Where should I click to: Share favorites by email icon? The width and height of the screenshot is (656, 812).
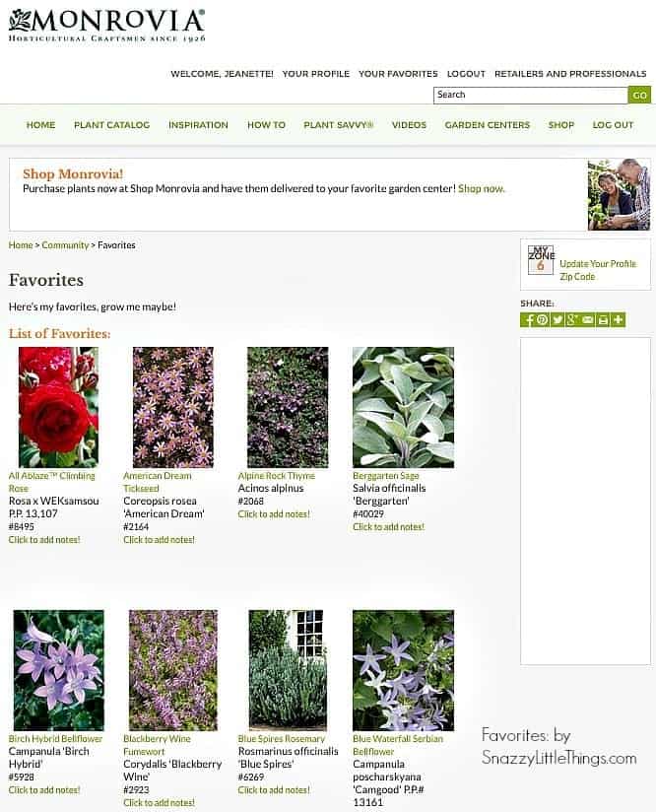point(588,319)
